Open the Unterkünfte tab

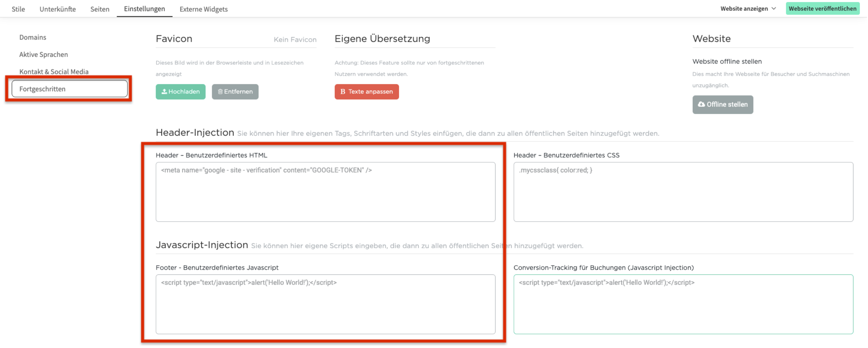click(x=58, y=9)
